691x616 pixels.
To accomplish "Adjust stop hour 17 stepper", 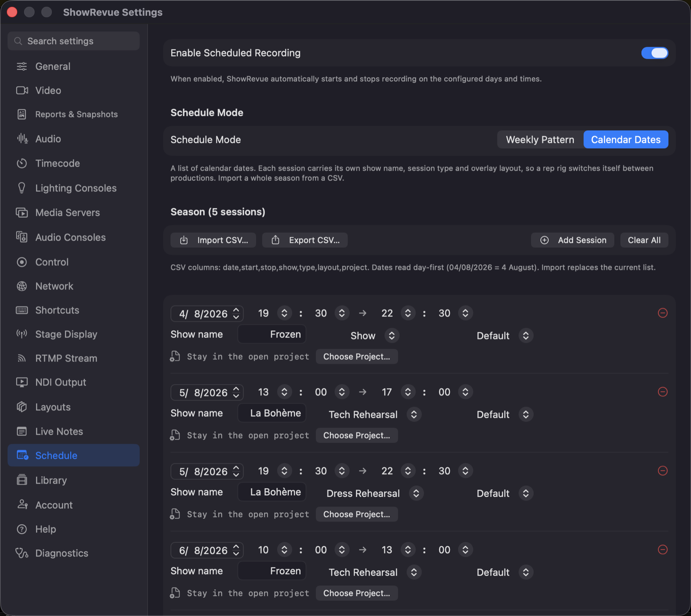I will tap(408, 392).
